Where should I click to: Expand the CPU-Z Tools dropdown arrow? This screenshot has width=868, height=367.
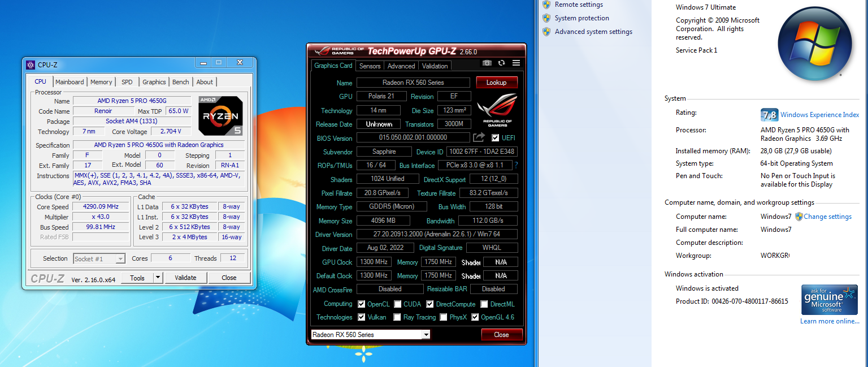pos(158,278)
